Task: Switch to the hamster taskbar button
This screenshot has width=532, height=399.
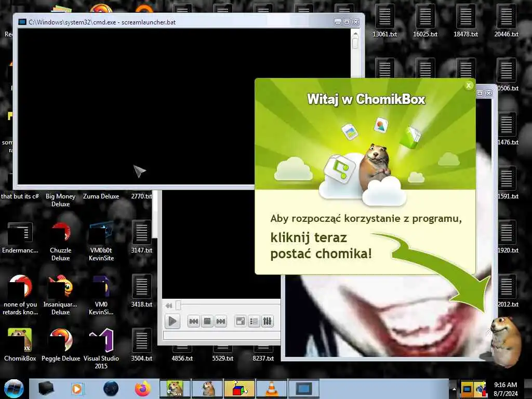Action: [207, 389]
